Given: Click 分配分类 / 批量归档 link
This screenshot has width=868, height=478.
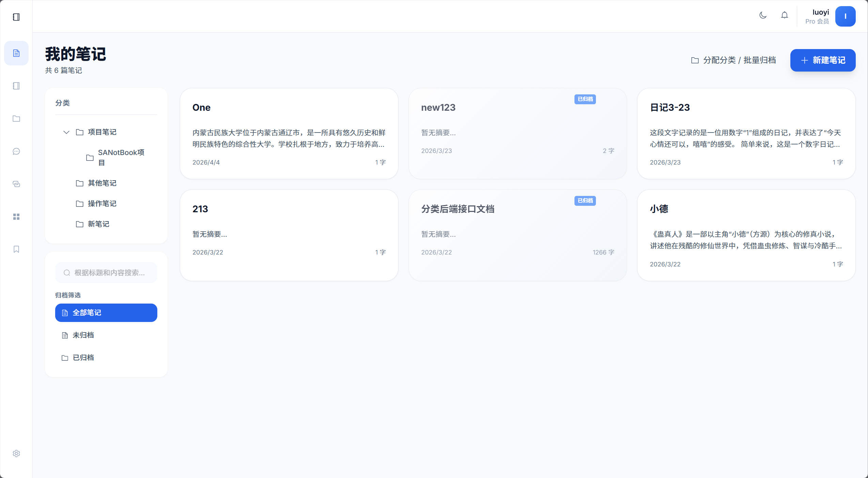Looking at the screenshot, I should (x=733, y=60).
